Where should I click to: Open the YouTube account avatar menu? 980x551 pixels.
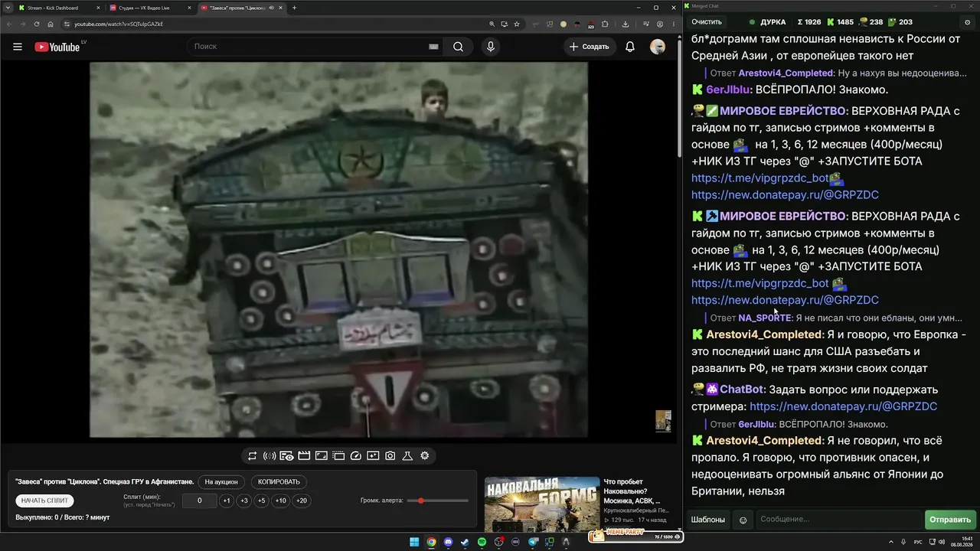pyautogui.click(x=658, y=47)
